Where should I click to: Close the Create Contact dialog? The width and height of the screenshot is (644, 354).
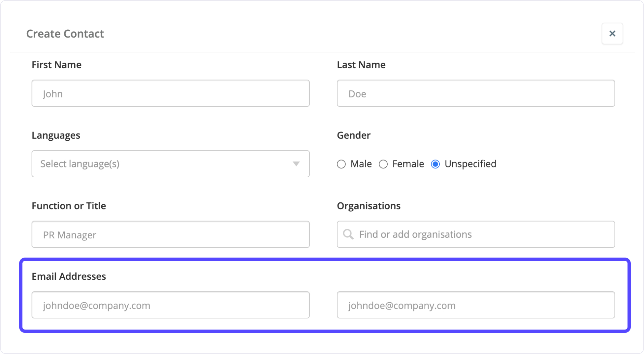pyautogui.click(x=612, y=33)
